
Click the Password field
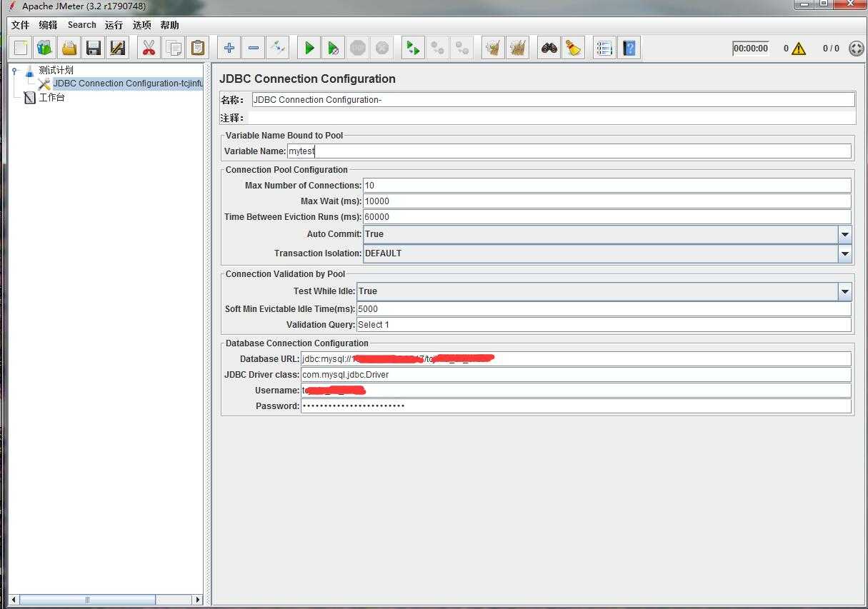576,406
